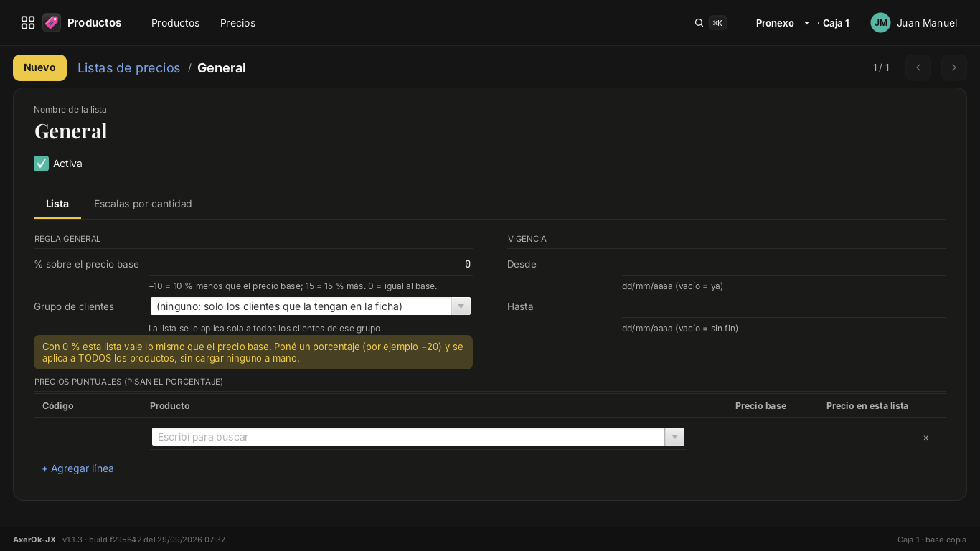Switch to Escalas por cantidad tab
This screenshot has width=980, height=551.
coord(143,204)
